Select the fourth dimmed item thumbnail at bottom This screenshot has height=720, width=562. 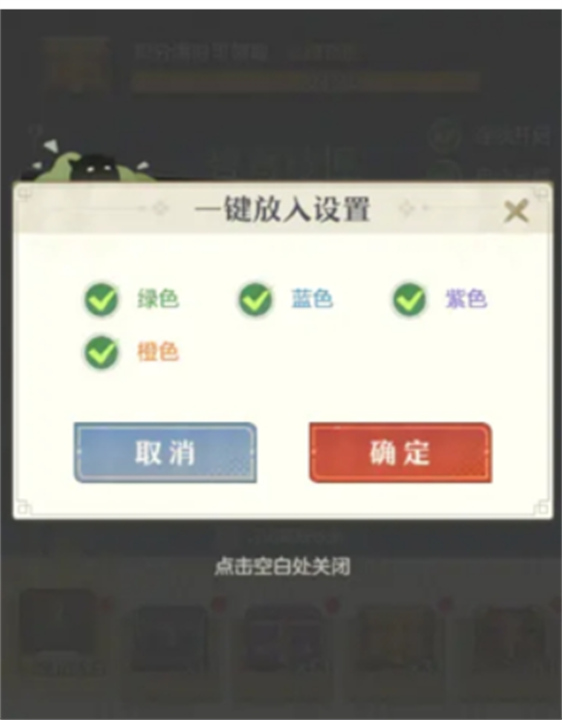click(395, 638)
